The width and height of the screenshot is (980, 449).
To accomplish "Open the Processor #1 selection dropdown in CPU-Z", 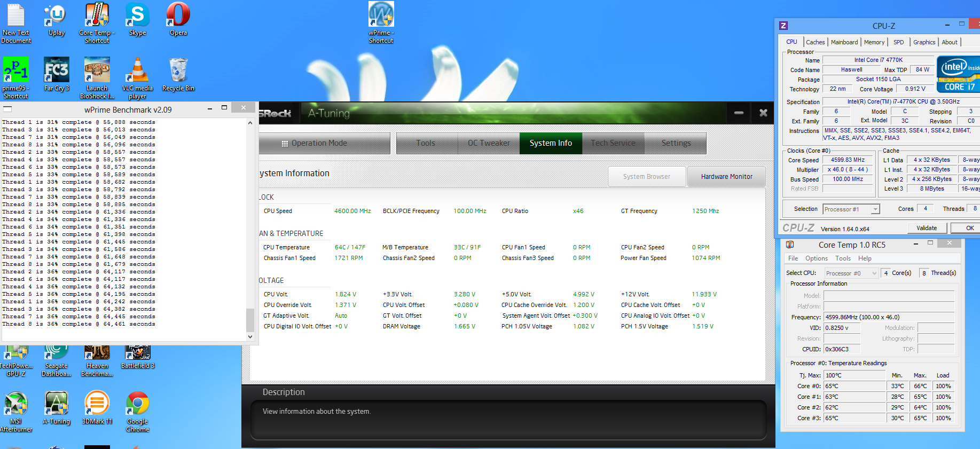I will coord(851,209).
